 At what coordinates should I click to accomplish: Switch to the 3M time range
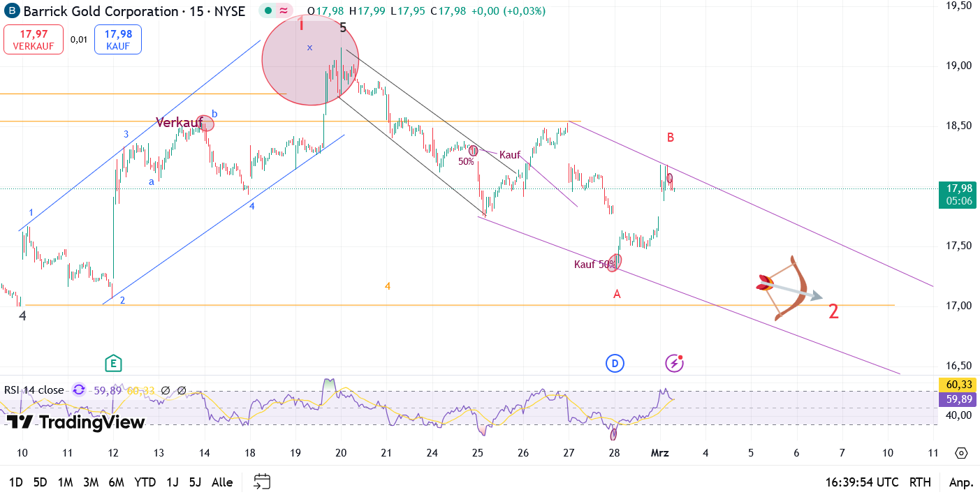(91, 482)
